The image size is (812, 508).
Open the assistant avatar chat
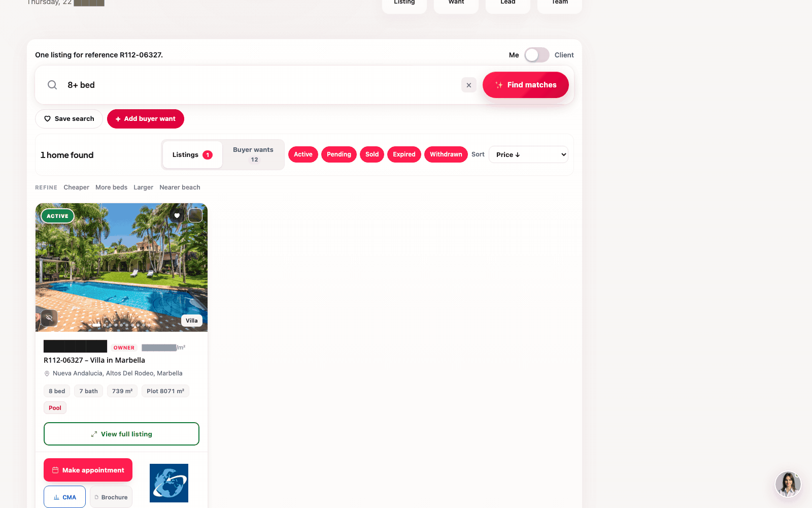(x=788, y=484)
